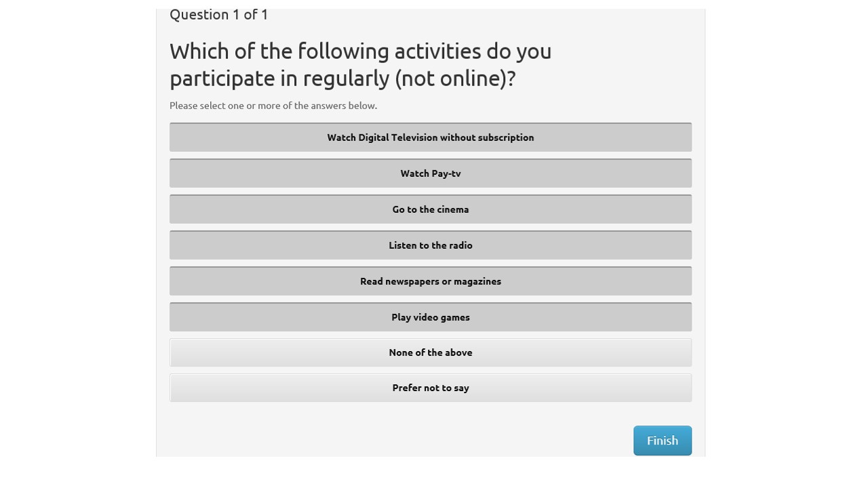Select Listen to the radio option
The image size is (868, 488).
[430, 245]
